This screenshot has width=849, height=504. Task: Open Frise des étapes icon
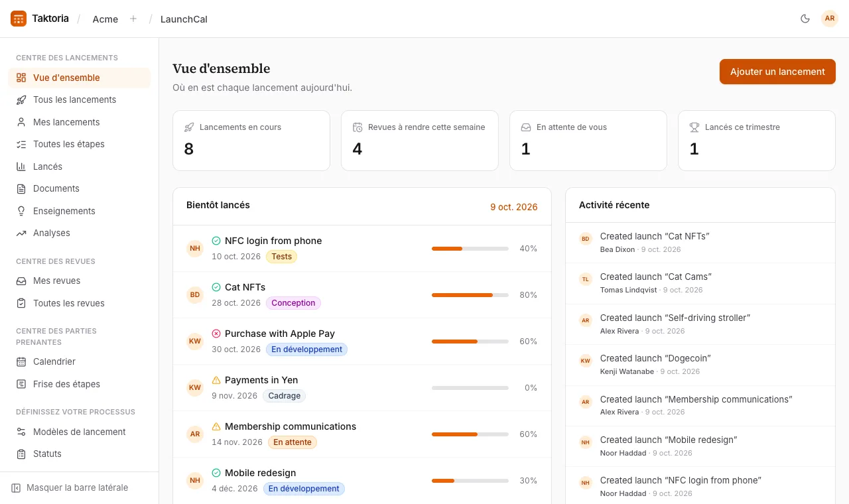point(21,384)
